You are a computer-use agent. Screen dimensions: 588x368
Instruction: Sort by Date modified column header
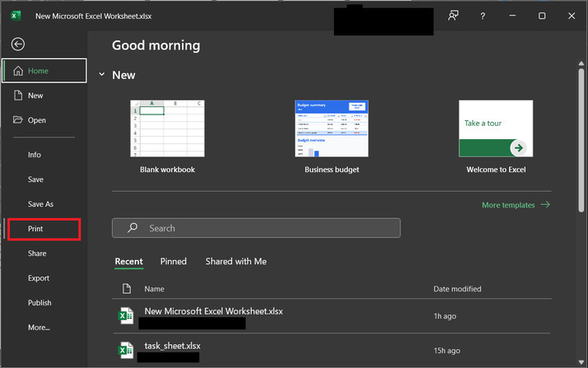click(457, 289)
